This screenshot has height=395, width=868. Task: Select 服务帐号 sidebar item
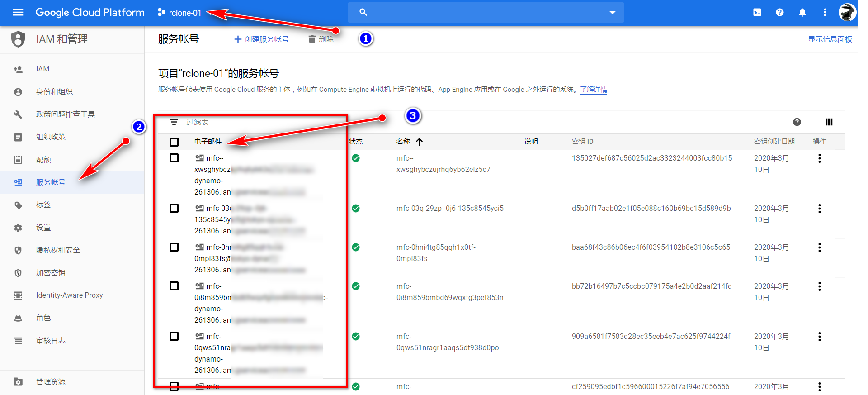(x=72, y=182)
